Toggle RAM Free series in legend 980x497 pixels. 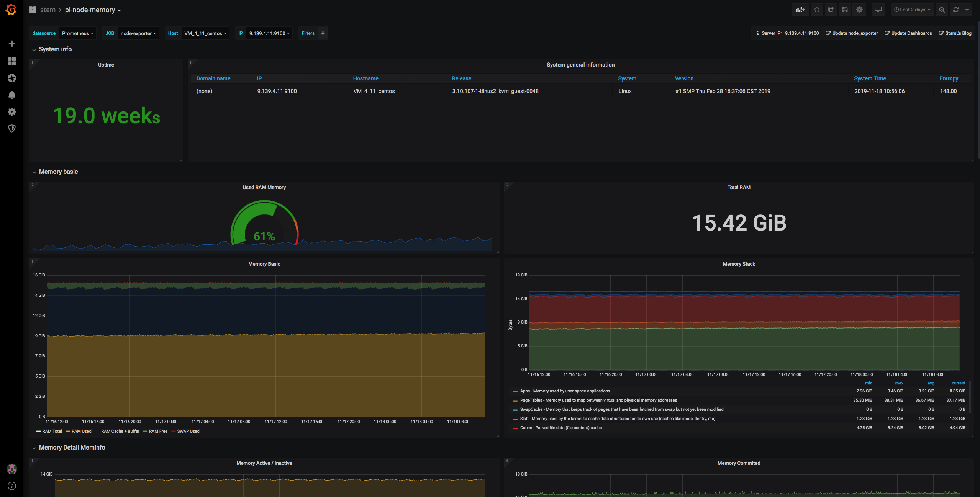coord(158,431)
